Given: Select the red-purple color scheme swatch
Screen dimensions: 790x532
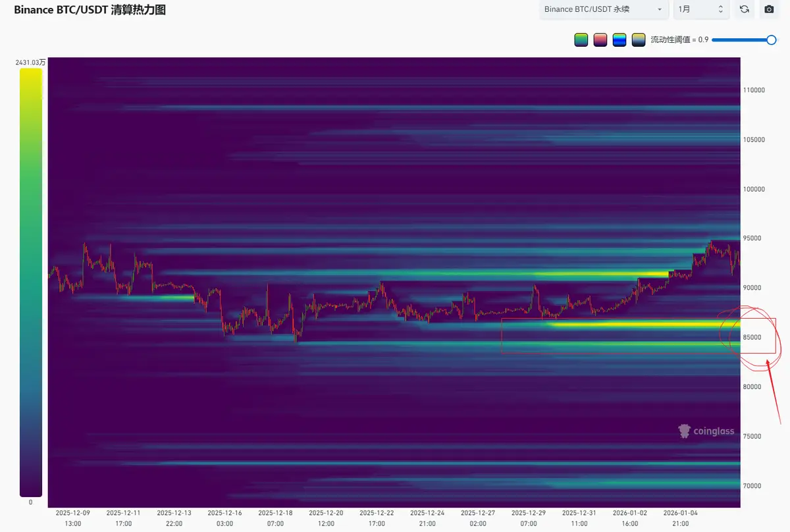Looking at the screenshot, I should (x=600, y=40).
